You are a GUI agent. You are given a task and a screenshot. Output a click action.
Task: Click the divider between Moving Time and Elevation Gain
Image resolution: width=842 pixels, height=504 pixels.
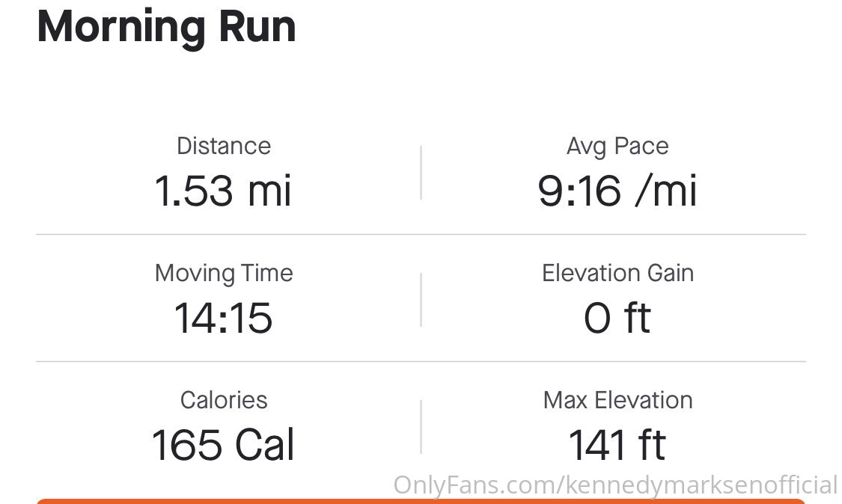pyautogui.click(x=421, y=300)
